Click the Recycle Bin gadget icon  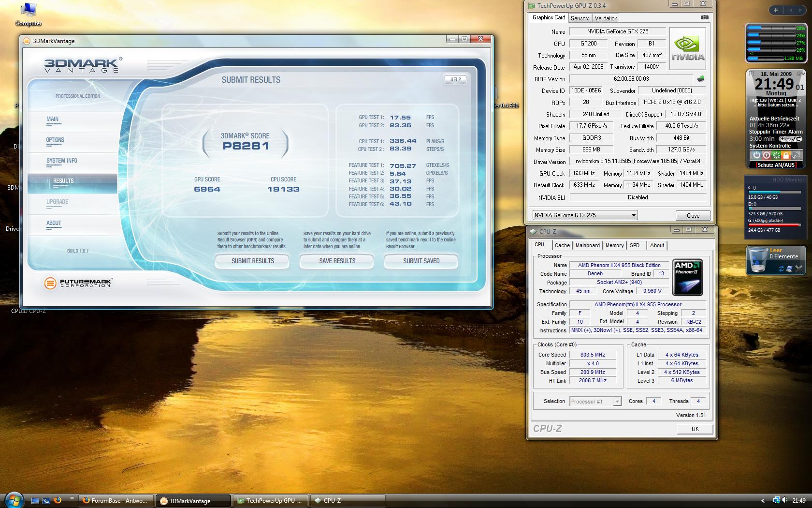(x=757, y=260)
